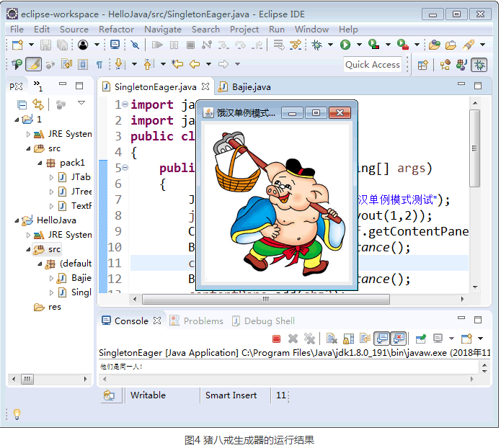The height and width of the screenshot is (448, 501).
Task: Expand the Bajie file tree node
Action: pos(51,279)
